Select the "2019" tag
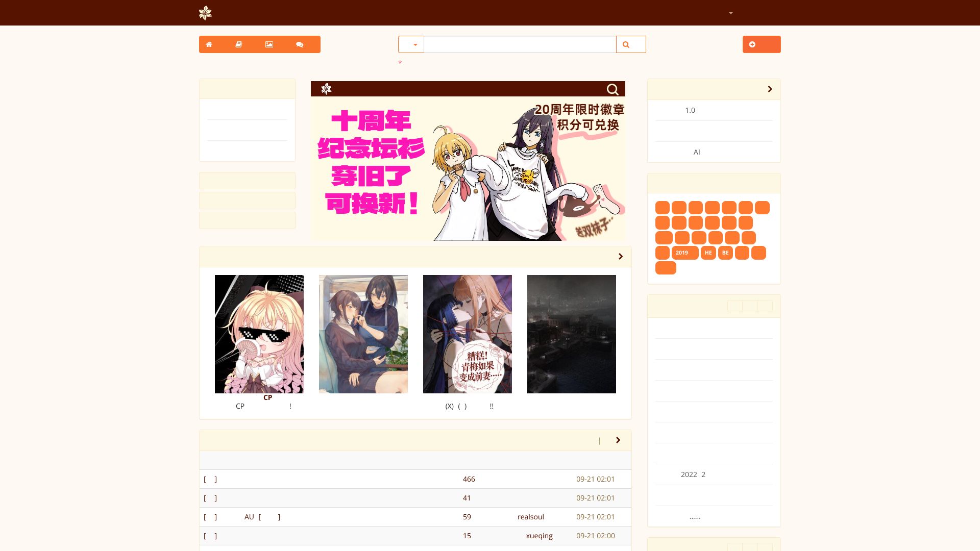 pos(685,253)
